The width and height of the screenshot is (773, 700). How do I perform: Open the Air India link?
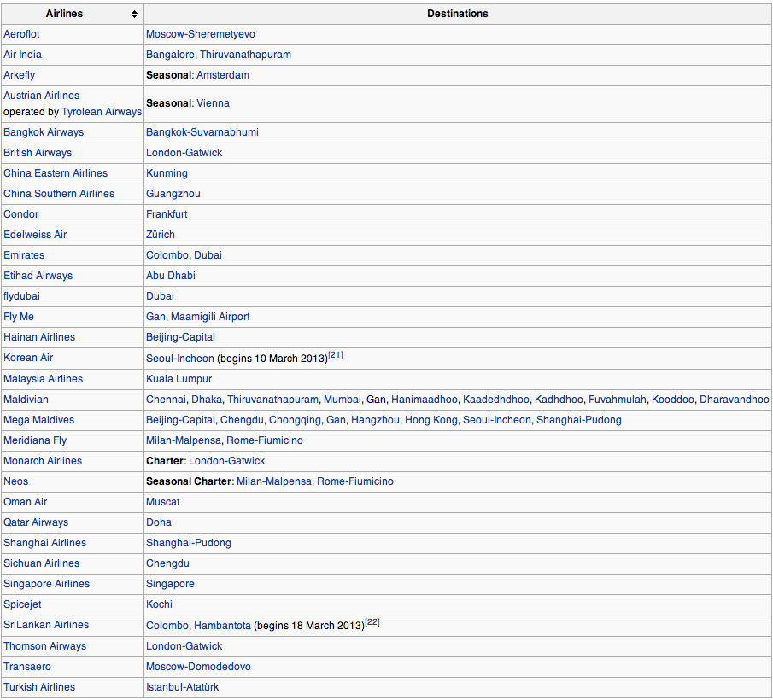22,55
